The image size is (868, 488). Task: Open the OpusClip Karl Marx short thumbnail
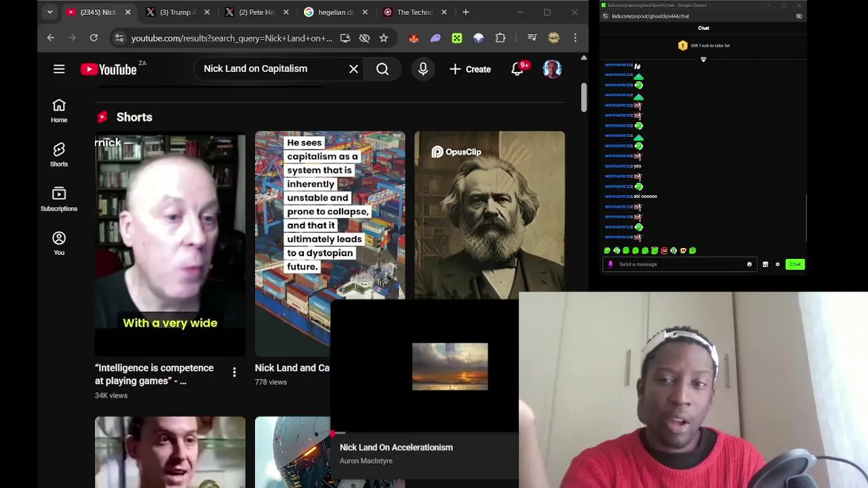tap(489, 216)
